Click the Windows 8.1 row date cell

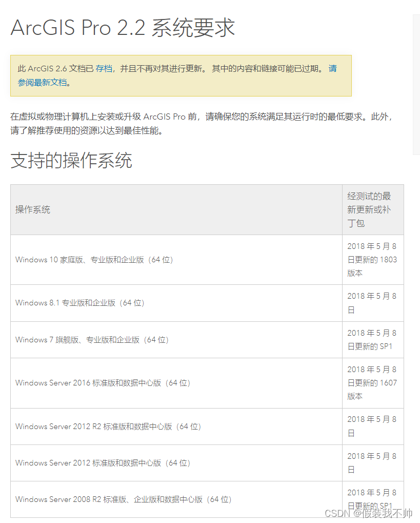point(373,303)
